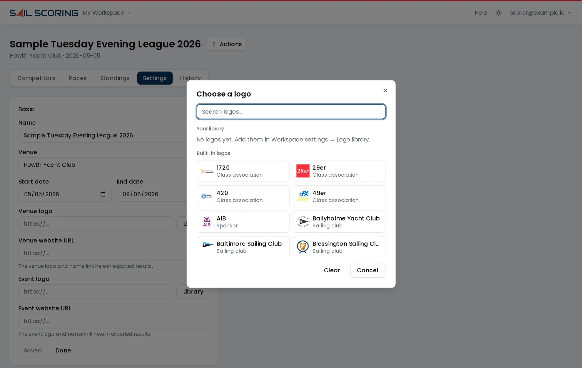The image size is (588, 368).
Task: Click the Venue logo URL field
Action: [x=96, y=224]
